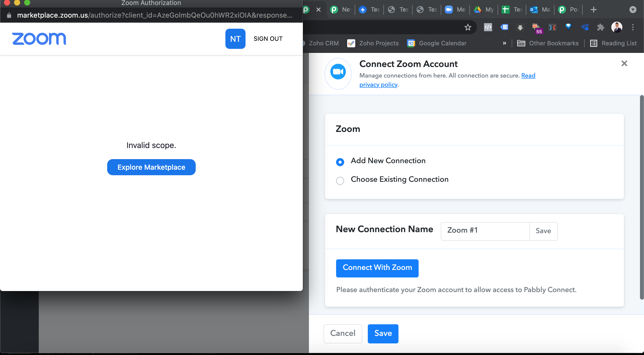The image size is (644, 355).
Task: Open the Chrome profile avatar
Action: [x=617, y=27]
